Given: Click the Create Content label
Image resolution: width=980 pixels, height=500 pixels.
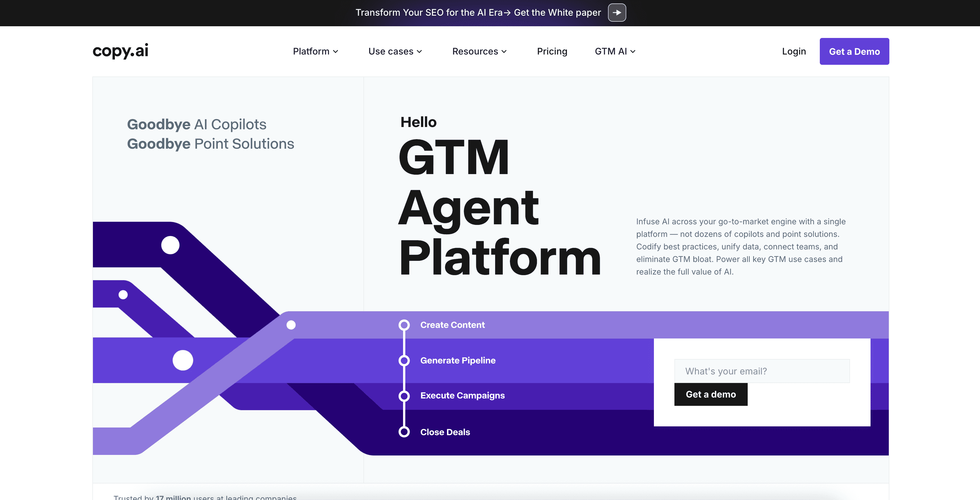Looking at the screenshot, I should coord(452,325).
